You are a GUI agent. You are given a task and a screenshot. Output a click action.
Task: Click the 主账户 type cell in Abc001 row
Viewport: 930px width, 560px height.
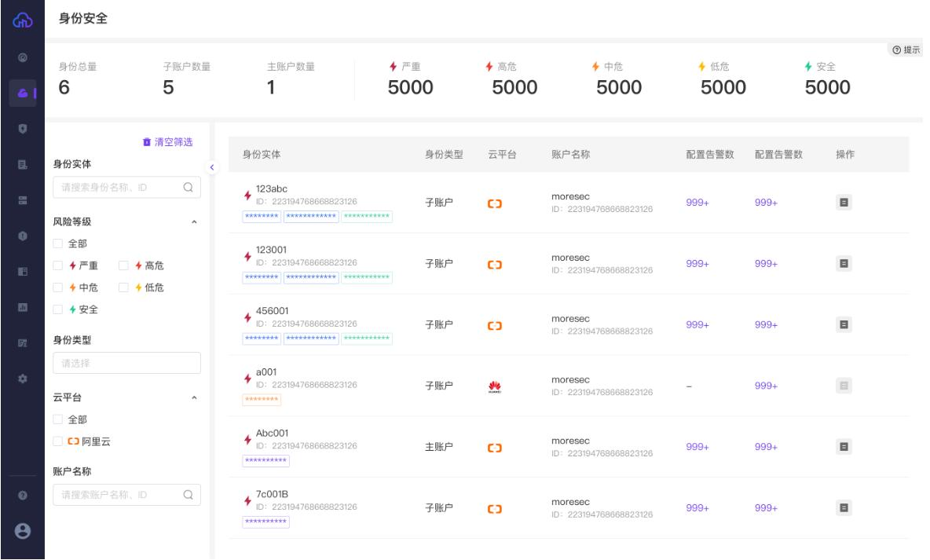coord(439,447)
